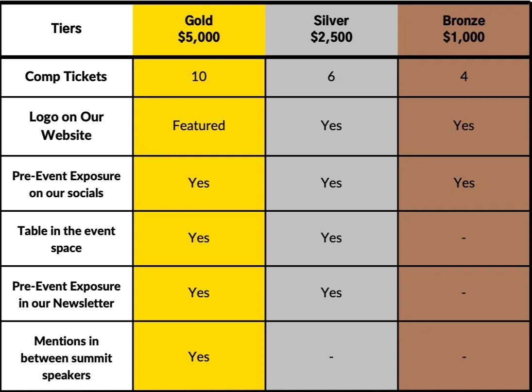Screen dimensions: 532x392
Task: Select Bronze dash for Table in event space
Action: (x=464, y=238)
